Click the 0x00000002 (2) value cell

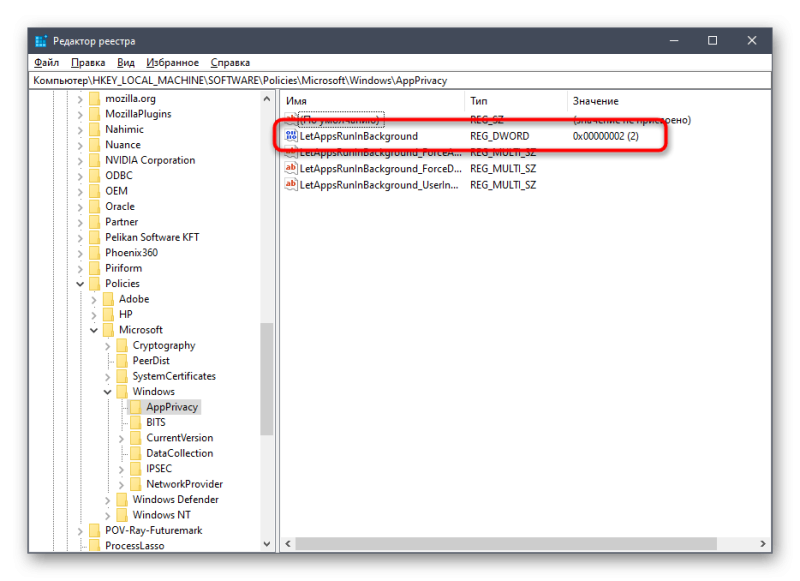pos(605,136)
